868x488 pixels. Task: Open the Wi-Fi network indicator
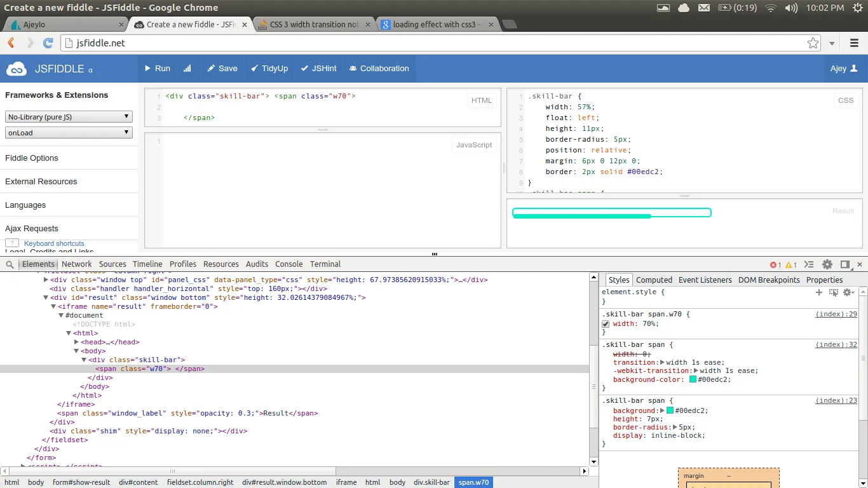[x=771, y=8]
